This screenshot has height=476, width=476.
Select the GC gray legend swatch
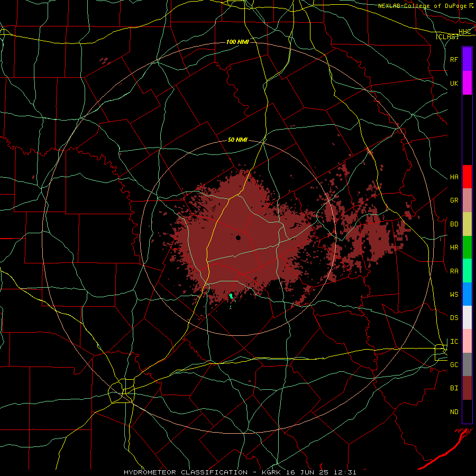467,364
